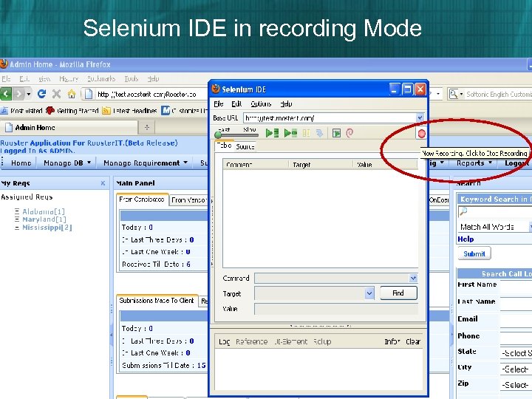Switch to Table tab in Selenium IDE
This screenshot has height=399, width=532.
tap(224, 146)
